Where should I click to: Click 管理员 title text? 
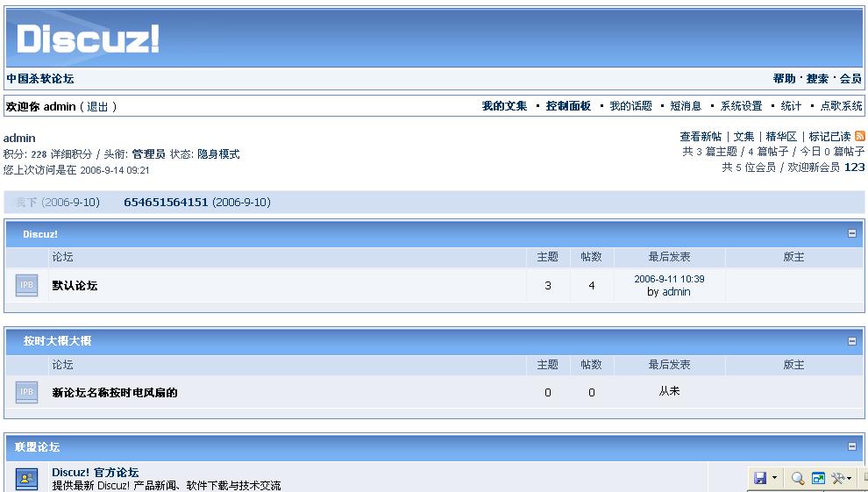(x=148, y=153)
